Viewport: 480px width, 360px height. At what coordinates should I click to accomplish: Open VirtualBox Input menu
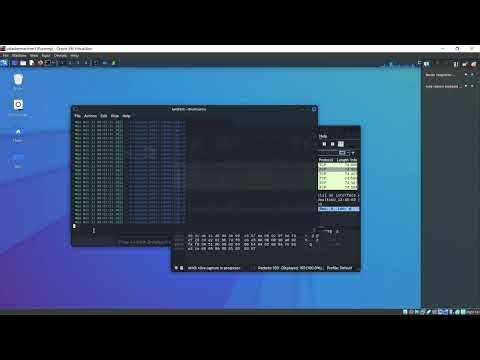(x=46, y=55)
